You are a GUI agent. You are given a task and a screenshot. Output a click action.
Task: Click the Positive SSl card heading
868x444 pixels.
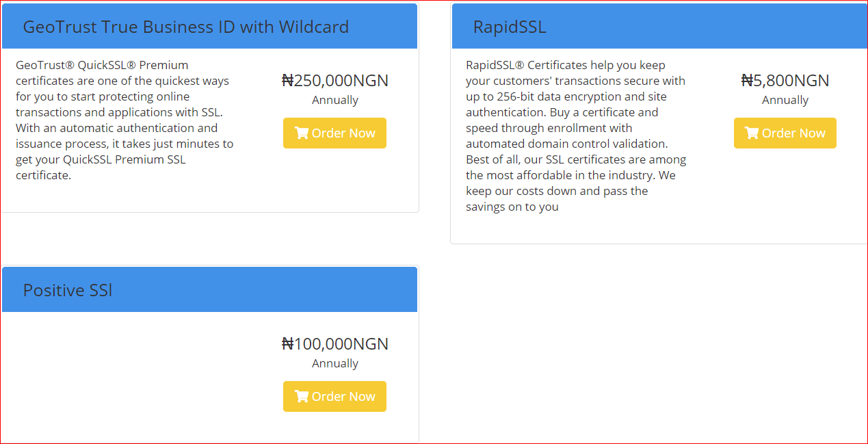coord(68,290)
